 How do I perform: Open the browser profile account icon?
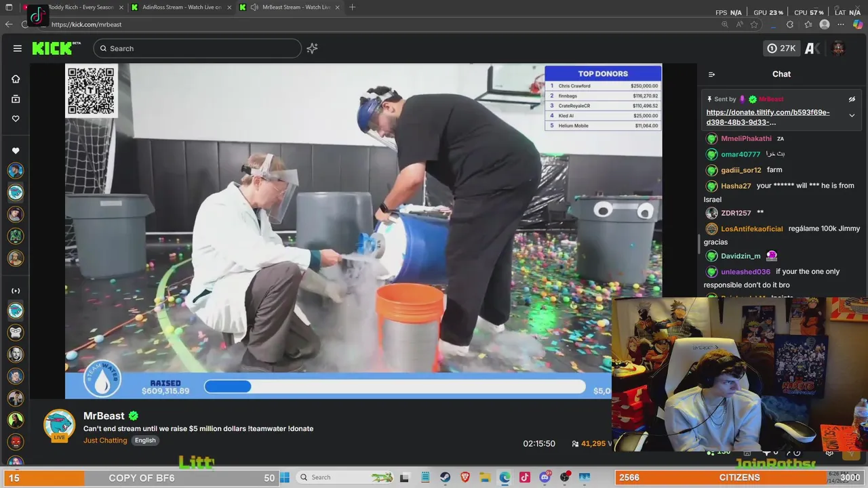click(825, 24)
